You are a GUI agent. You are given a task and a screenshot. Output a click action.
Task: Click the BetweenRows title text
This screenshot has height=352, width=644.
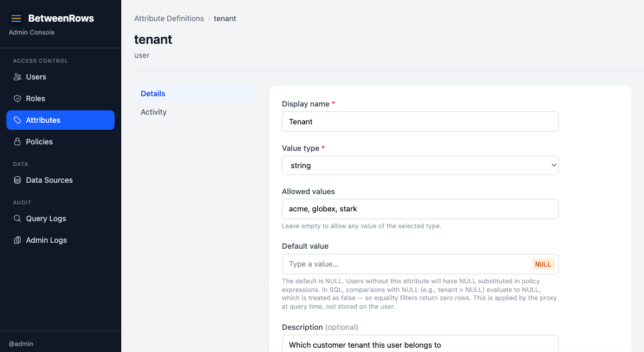pos(61,18)
